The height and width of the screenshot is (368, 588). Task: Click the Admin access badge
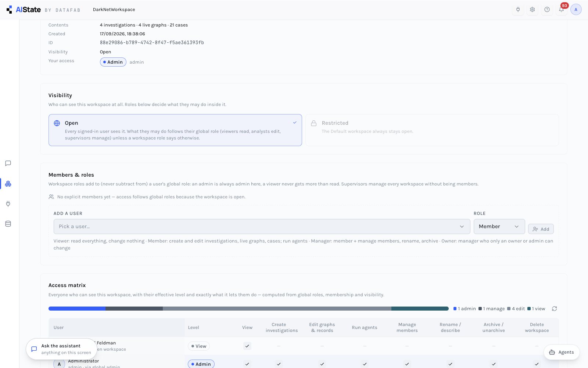(x=113, y=62)
